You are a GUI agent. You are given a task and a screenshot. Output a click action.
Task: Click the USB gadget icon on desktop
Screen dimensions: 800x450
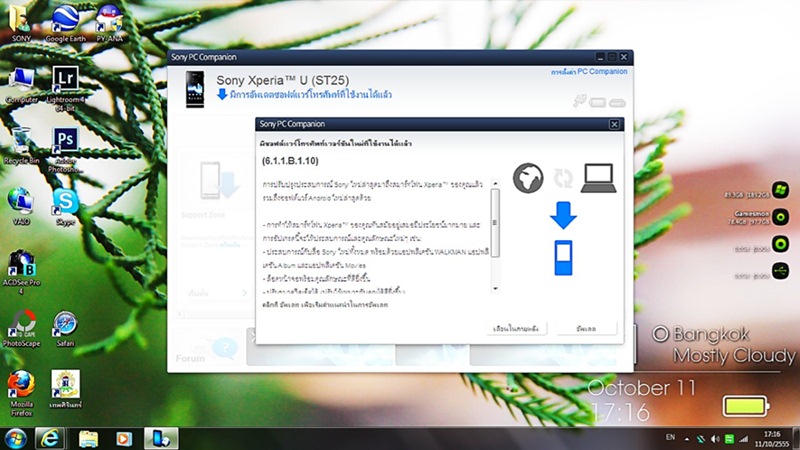point(780,270)
